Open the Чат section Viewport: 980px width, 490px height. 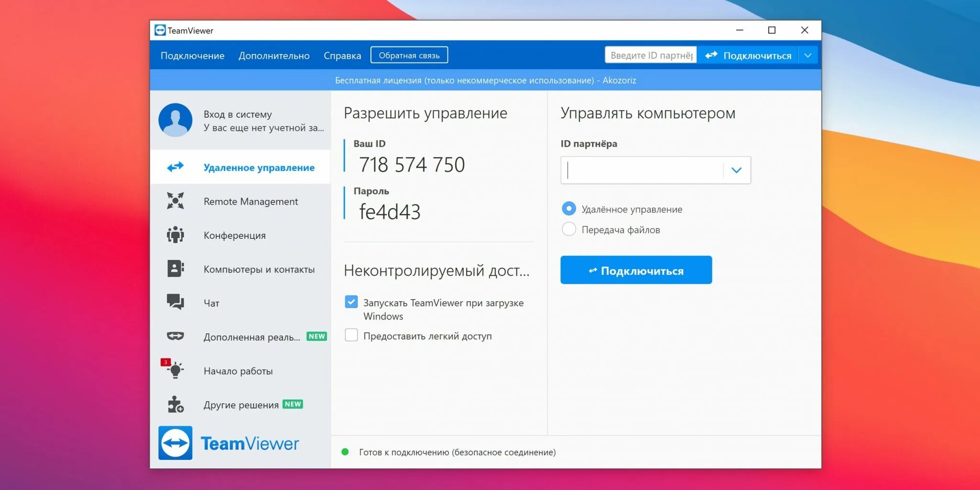(240, 302)
